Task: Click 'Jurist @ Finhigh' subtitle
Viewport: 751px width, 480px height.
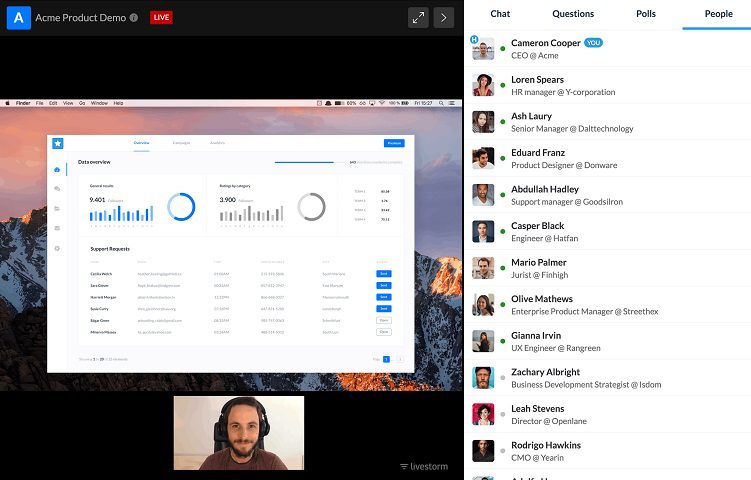Action: (539, 274)
